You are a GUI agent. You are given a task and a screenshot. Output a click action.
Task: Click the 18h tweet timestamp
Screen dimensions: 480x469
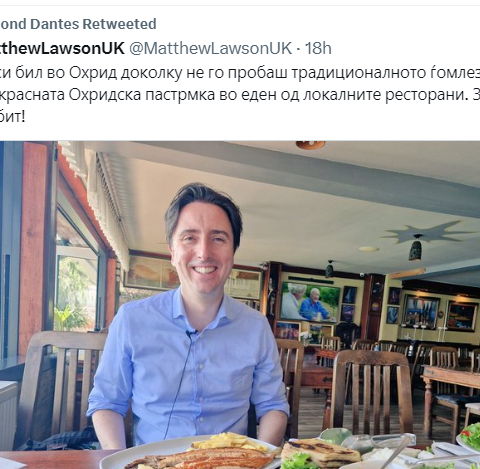318,48
